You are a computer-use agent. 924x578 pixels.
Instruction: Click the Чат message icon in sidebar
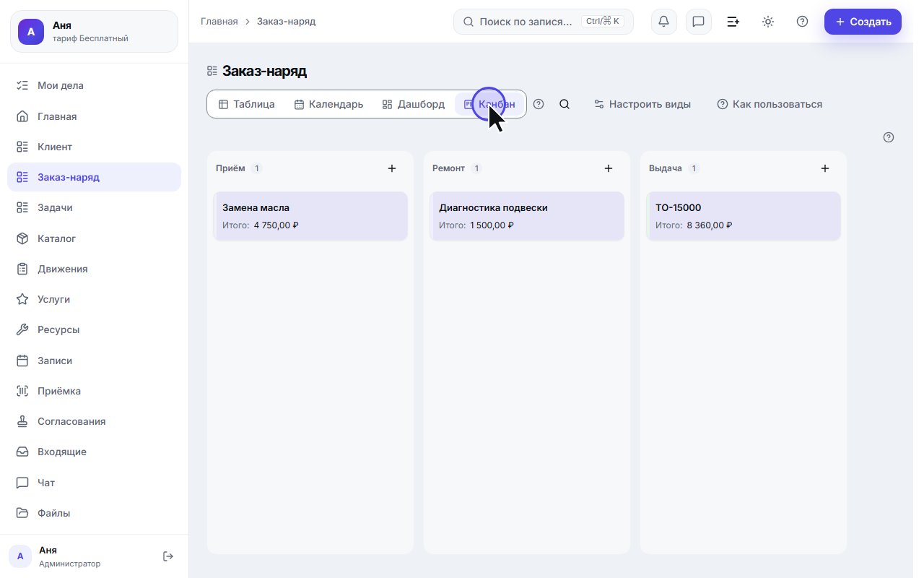pyautogui.click(x=22, y=483)
